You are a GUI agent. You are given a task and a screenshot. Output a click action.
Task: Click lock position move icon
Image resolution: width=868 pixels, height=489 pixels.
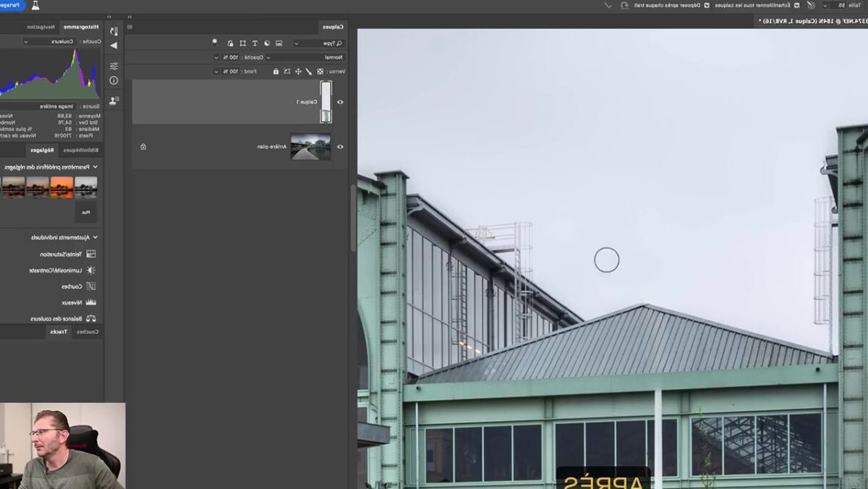[x=298, y=72]
